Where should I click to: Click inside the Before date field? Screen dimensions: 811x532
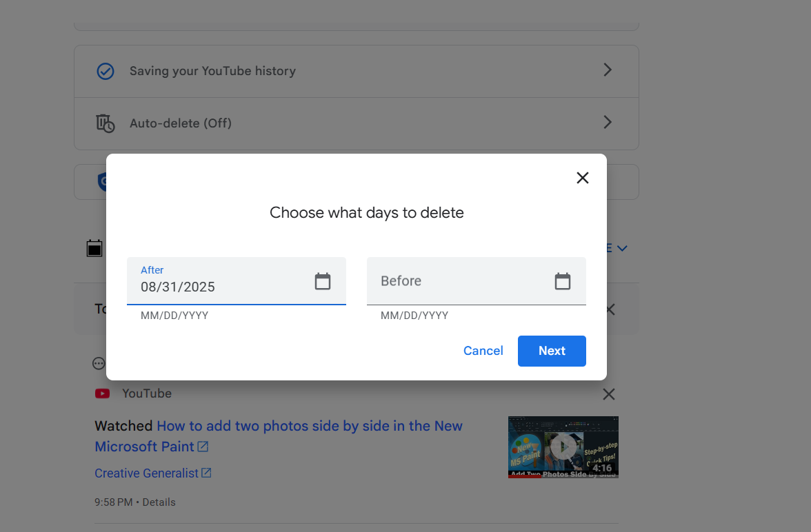pos(448,281)
